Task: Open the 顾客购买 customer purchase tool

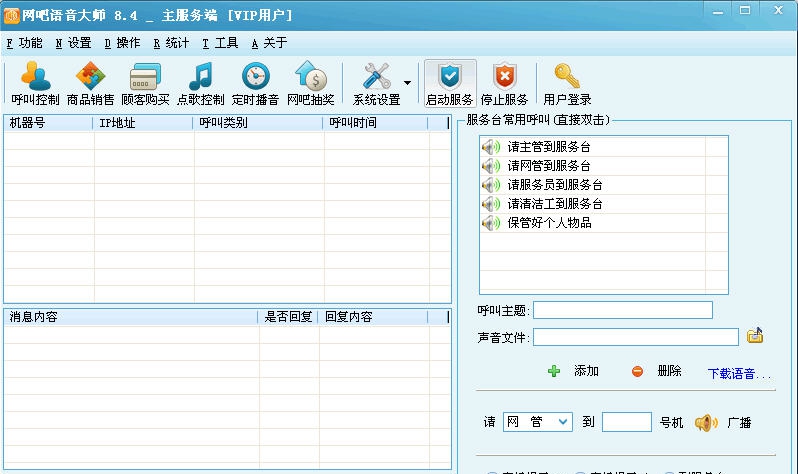Action: click(146, 83)
